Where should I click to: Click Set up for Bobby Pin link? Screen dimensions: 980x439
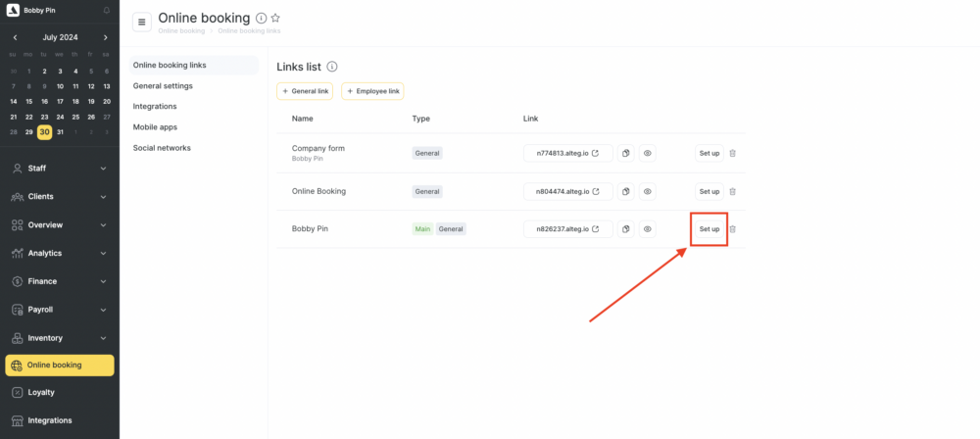pos(709,229)
